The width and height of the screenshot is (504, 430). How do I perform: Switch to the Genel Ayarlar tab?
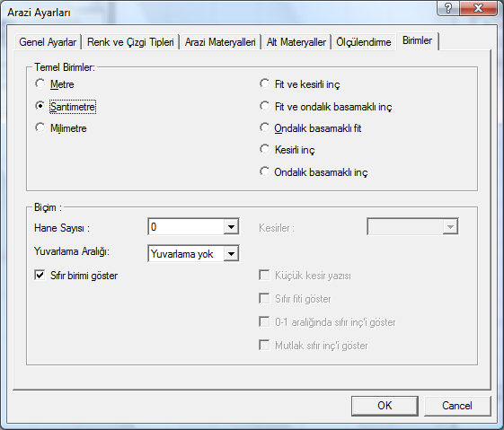coord(48,42)
